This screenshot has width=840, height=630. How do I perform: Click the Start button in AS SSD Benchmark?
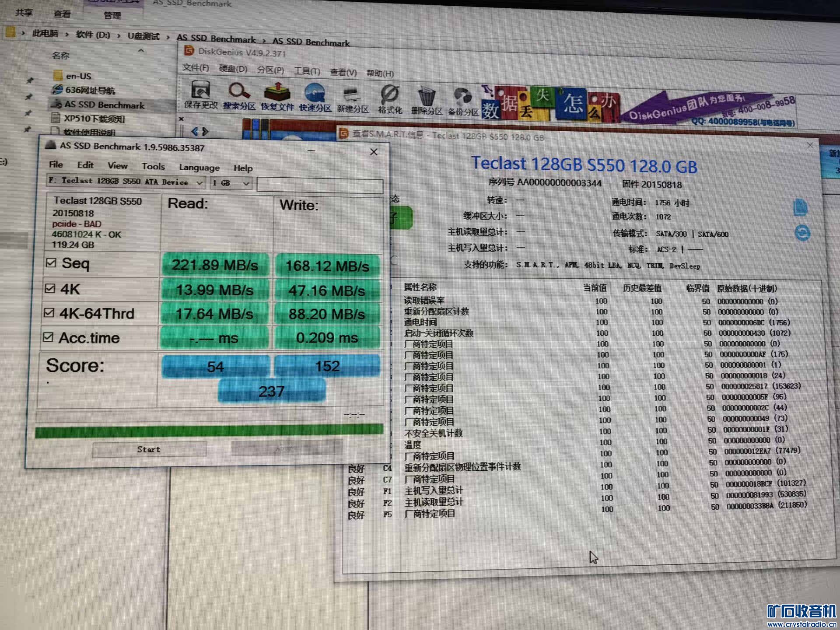[149, 449]
